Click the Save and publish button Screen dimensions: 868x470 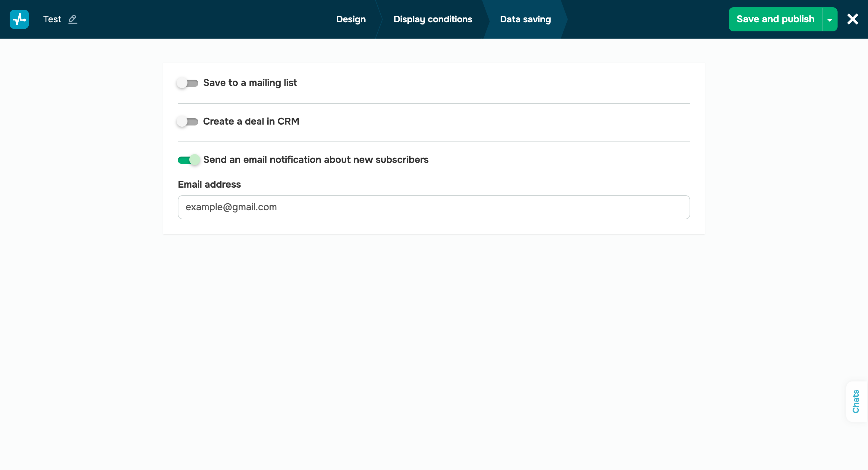coord(775,19)
